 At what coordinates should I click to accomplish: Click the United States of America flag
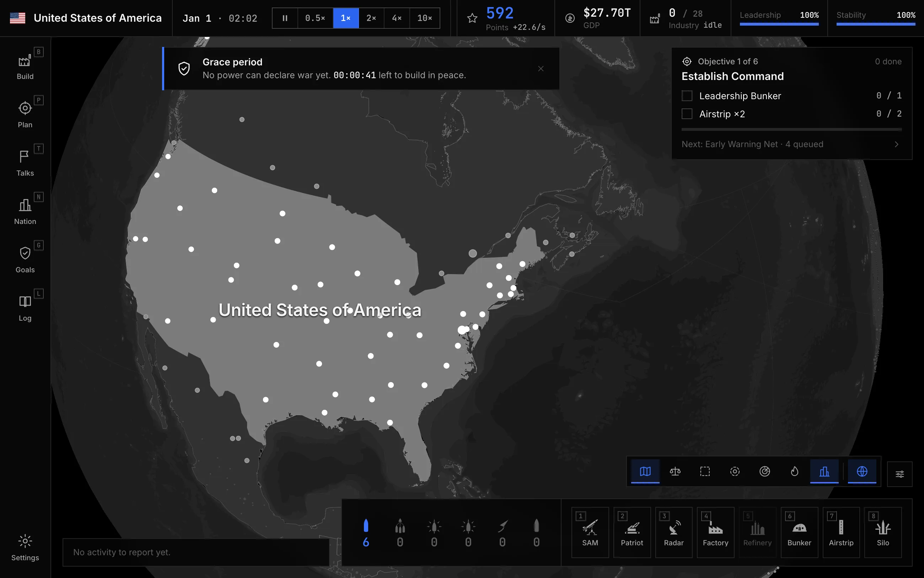coord(17,18)
